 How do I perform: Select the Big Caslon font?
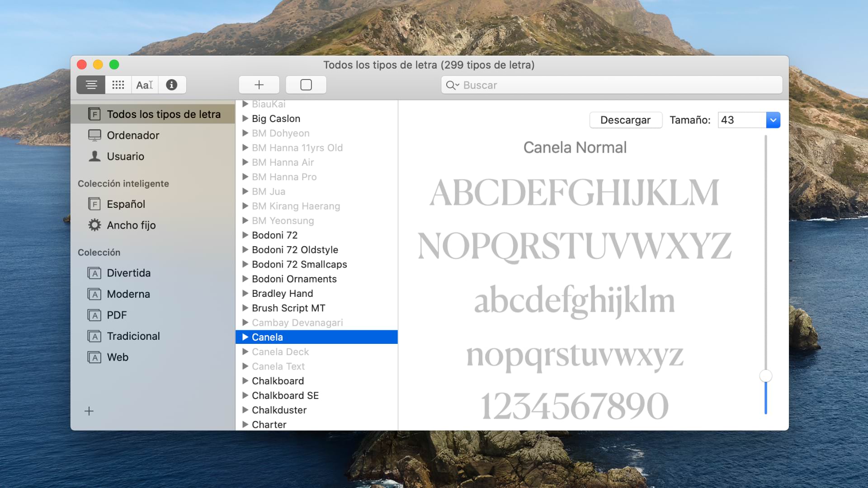pyautogui.click(x=275, y=118)
